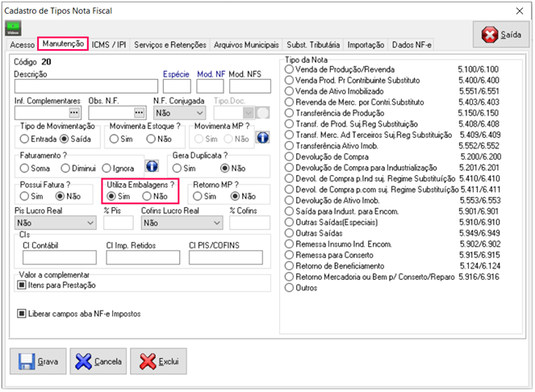
Task: Open the Obs. N.F. ellipsis lookup
Action: tap(140, 113)
